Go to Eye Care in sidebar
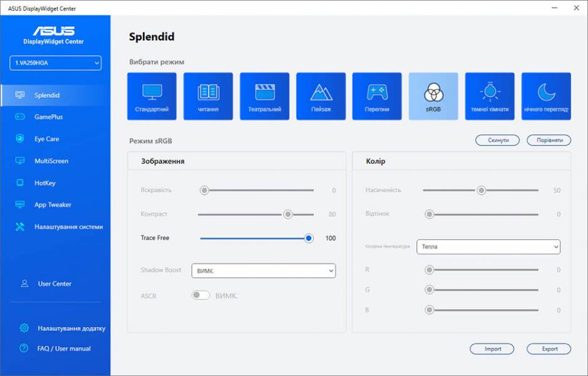This screenshot has width=588, height=376. click(46, 139)
